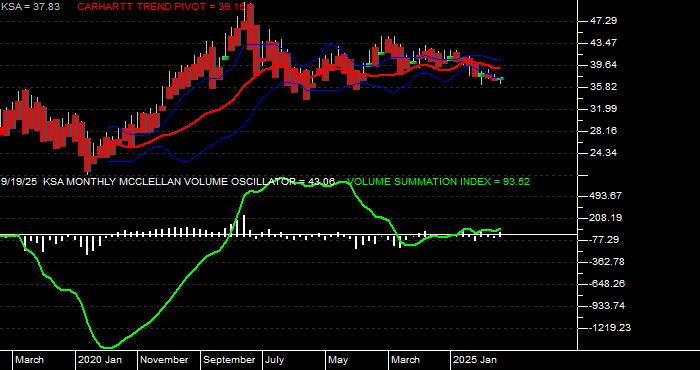Select the first March marker on time axis

30,360
